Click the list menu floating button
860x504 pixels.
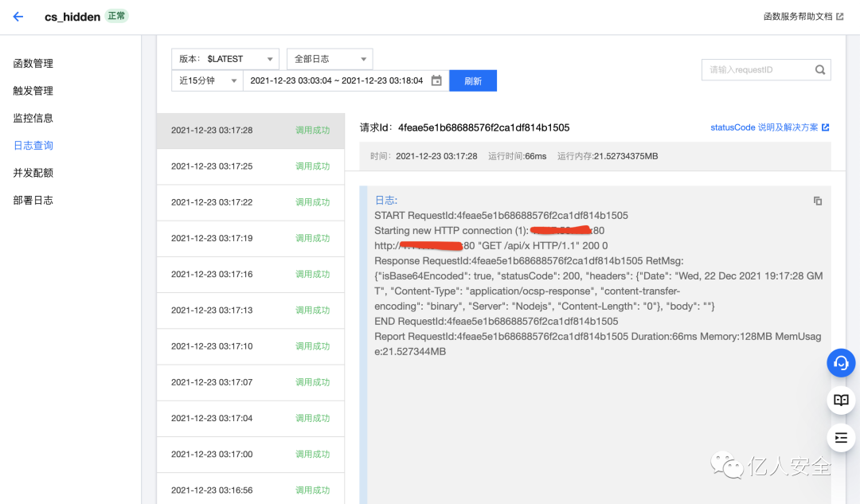click(841, 438)
